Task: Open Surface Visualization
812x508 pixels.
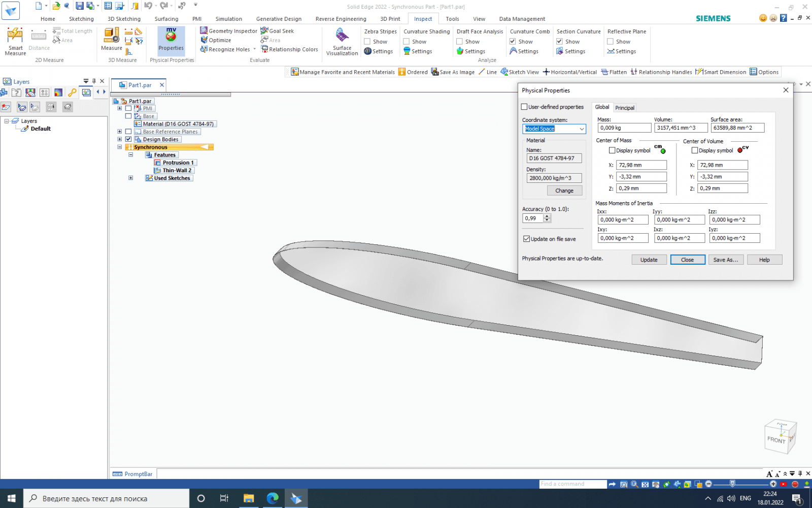Action: pos(342,42)
